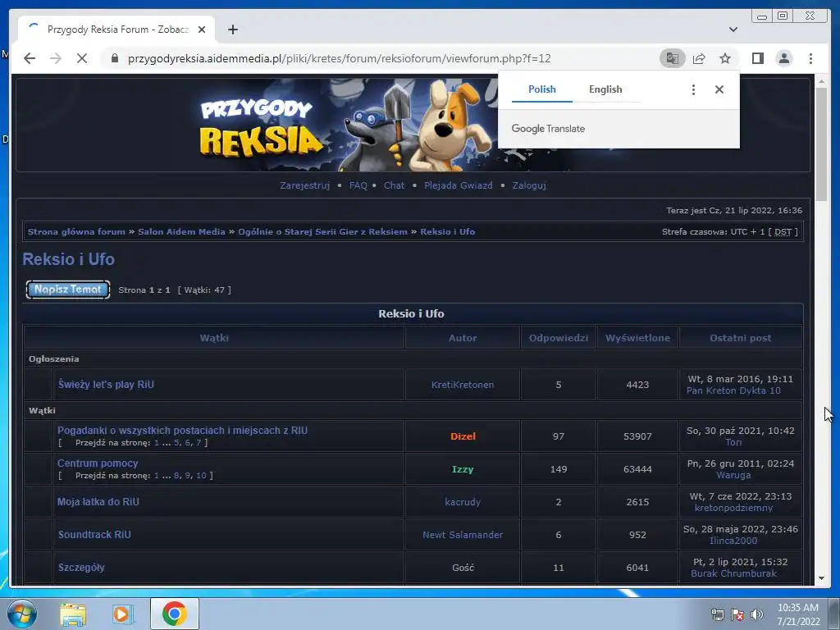Open last poster Burak Chrumburak profile
840x630 pixels.
pyautogui.click(x=733, y=573)
